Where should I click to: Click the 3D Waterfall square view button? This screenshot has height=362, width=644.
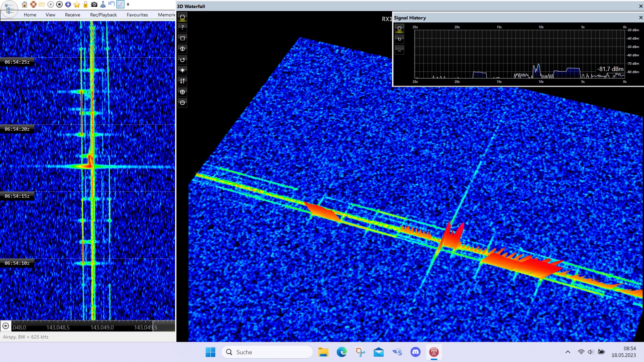182,38
